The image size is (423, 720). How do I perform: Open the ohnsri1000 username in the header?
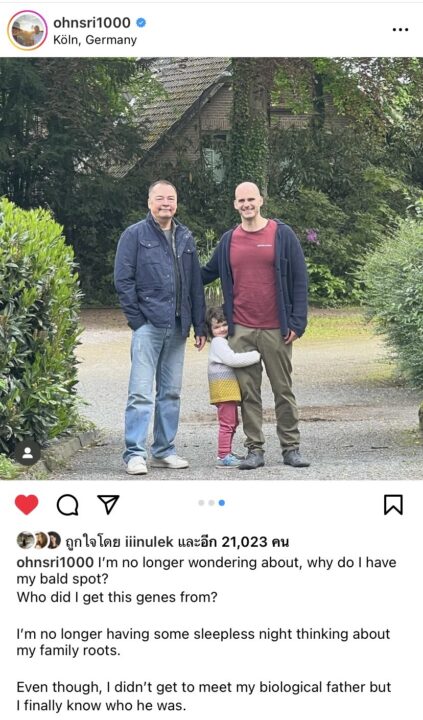click(92, 22)
